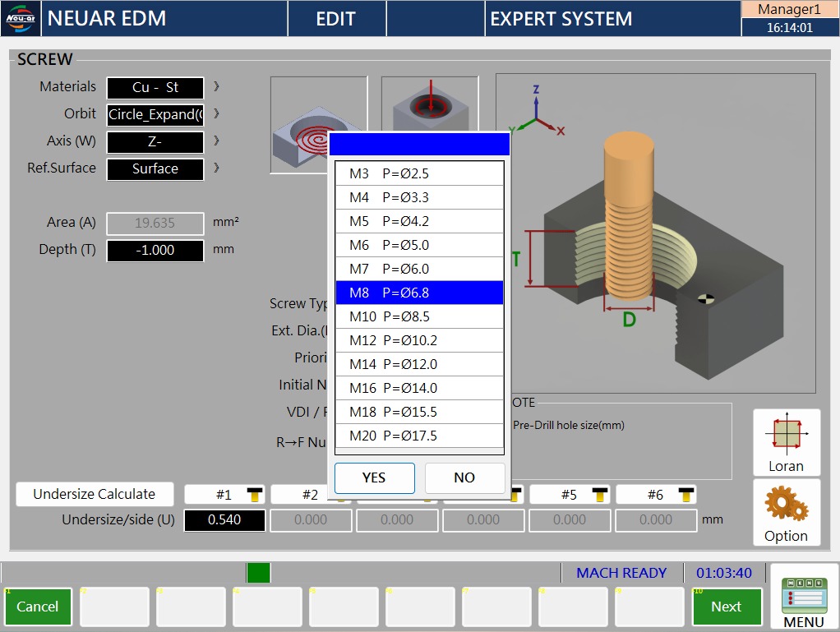Choose M6 P=Ø5.0 from the list

(x=419, y=245)
